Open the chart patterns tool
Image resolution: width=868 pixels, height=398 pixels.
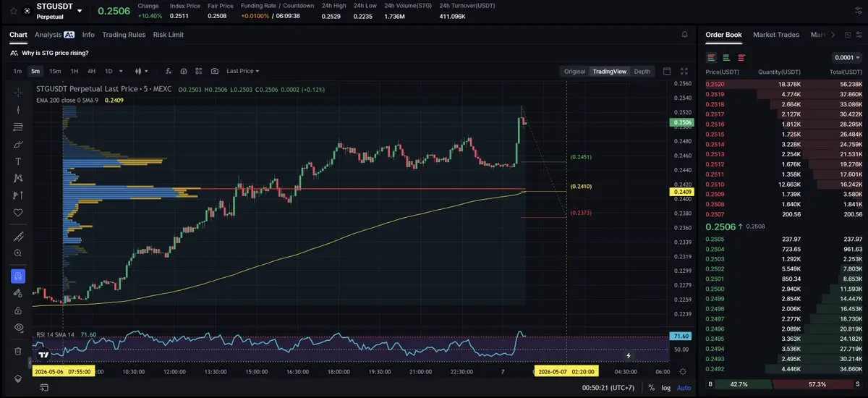click(18, 178)
